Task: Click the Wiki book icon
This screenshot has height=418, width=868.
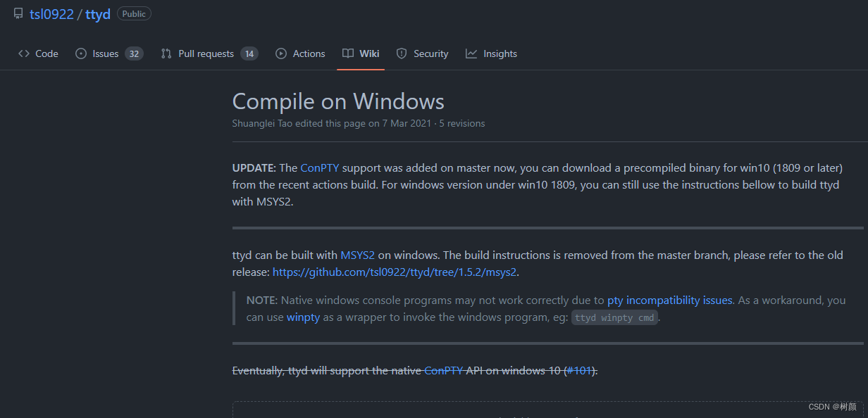Action: click(347, 53)
